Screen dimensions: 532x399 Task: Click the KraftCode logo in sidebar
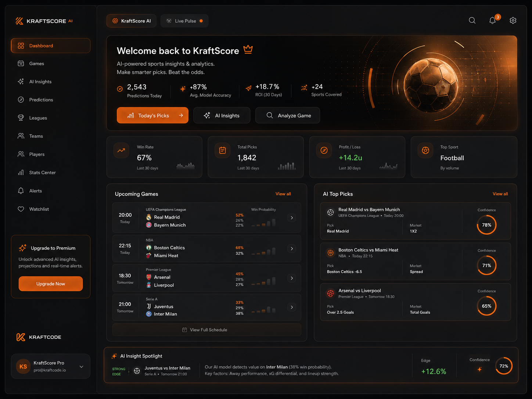click(39, 337)
